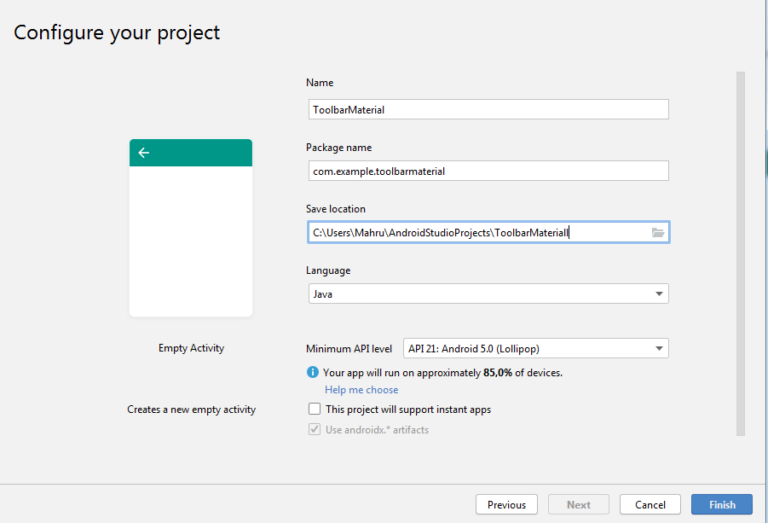Select the Empty Activity preview thumbnail
The height and width of the screenshot is (523, 768).
point(191,240)
